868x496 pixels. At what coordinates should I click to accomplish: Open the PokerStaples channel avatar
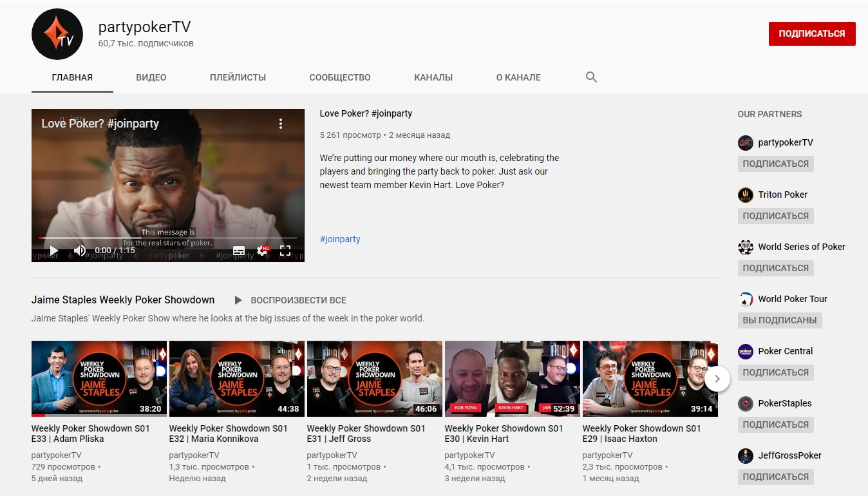(x=745, y=403)
